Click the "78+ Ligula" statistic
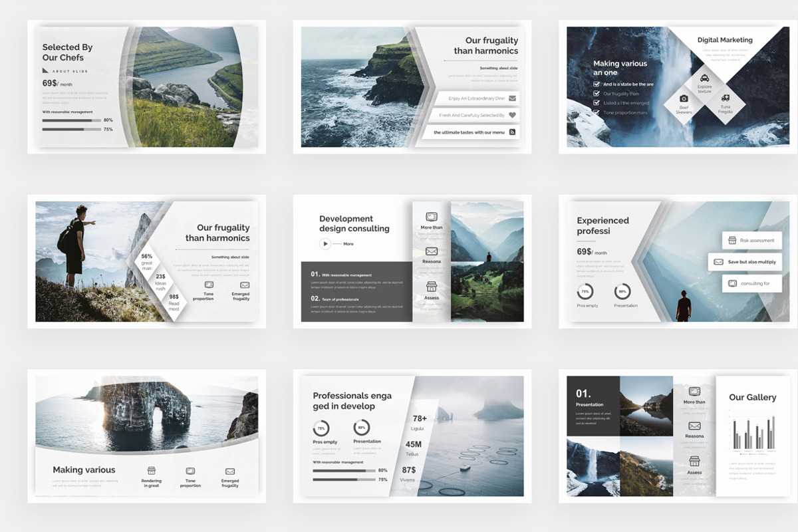This screenshot has height=532, width=798. tap(419, 422)
